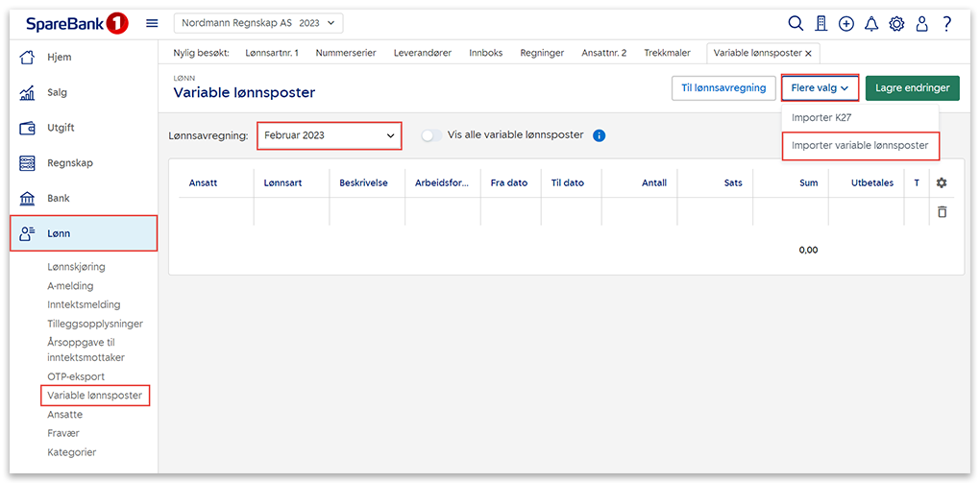Open table column settings gear
The image size is (980, 483).
[942, 183]
